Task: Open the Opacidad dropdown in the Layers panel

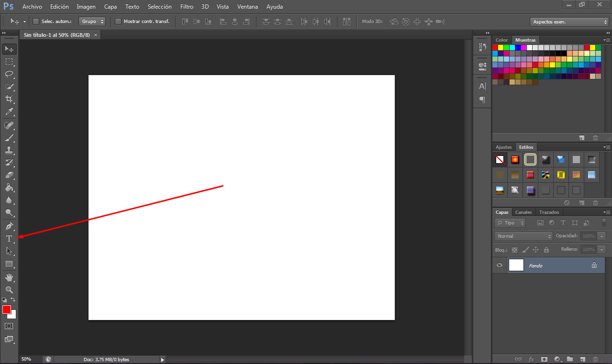Action: click(x=601, y=235)
